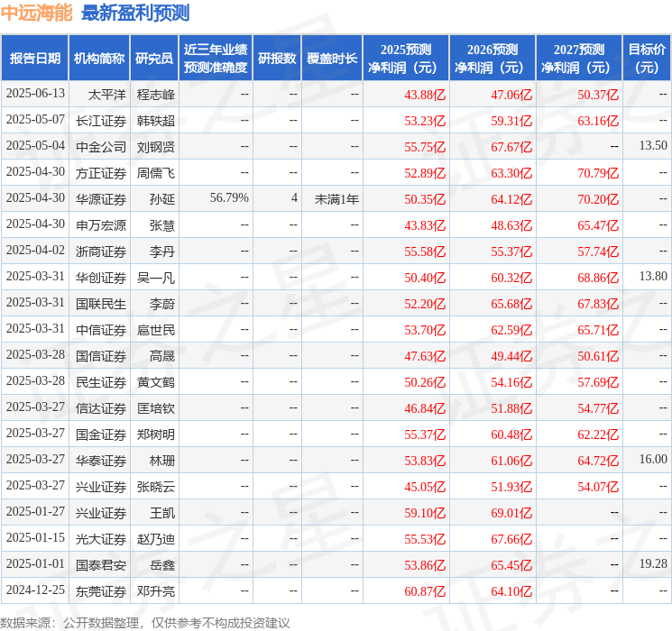This screenshot has width=672, height=631.
Task: Click the 16.00 target price
Action: point(653,459)
